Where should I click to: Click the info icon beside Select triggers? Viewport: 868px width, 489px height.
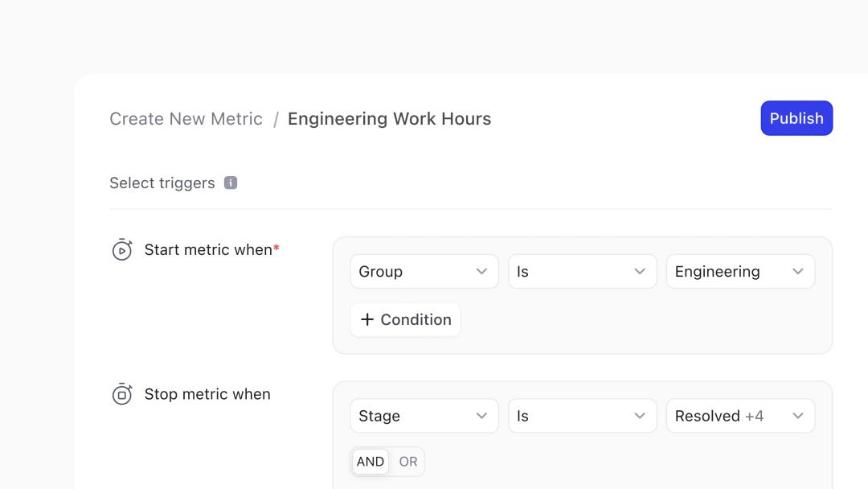pyautogui.click(x=231, y=183)
